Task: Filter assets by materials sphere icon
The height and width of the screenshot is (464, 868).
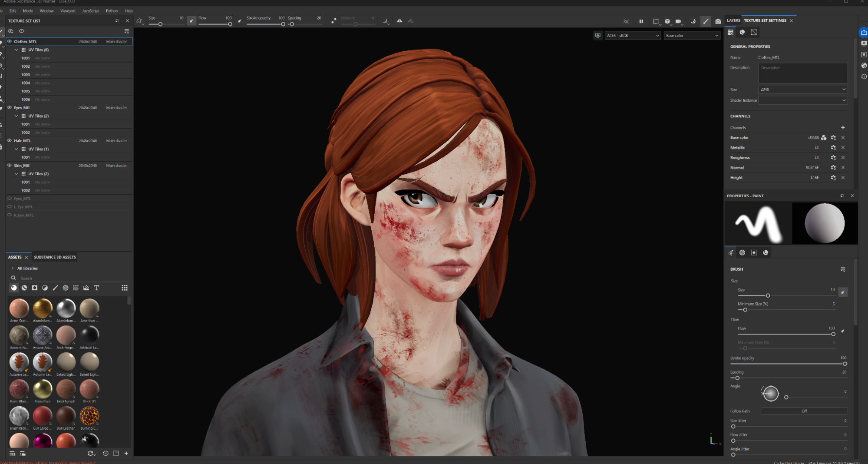Action: (14, 288)
